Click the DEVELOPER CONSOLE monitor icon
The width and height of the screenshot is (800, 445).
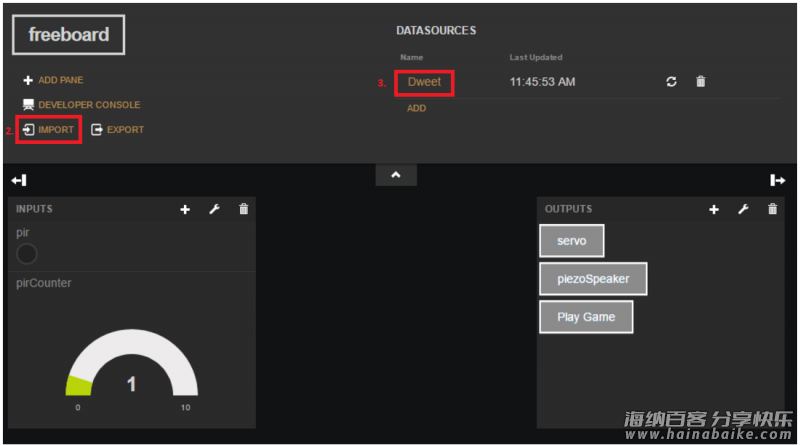(28, 105)
